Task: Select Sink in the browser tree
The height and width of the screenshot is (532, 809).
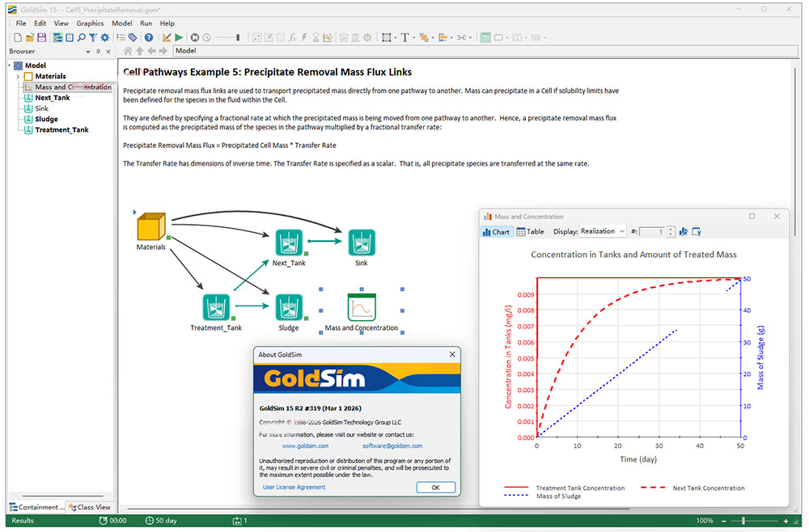Action: 41,108
